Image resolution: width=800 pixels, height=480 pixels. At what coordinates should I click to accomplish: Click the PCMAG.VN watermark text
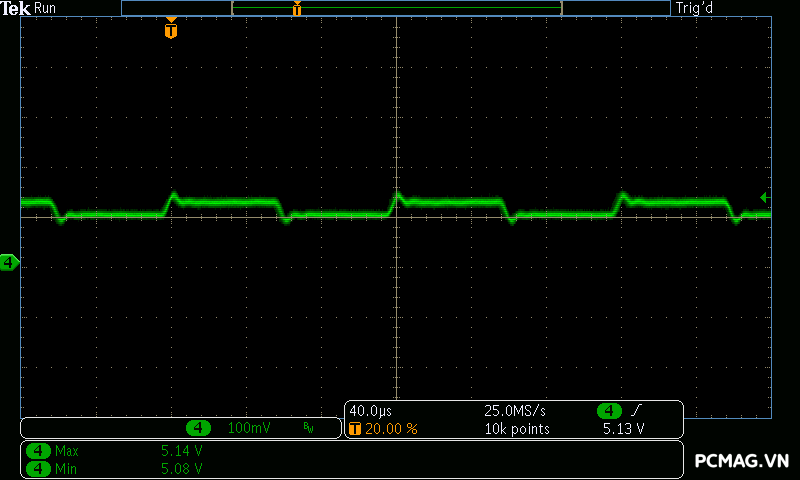pyautogui.click(x=742, y=461)
